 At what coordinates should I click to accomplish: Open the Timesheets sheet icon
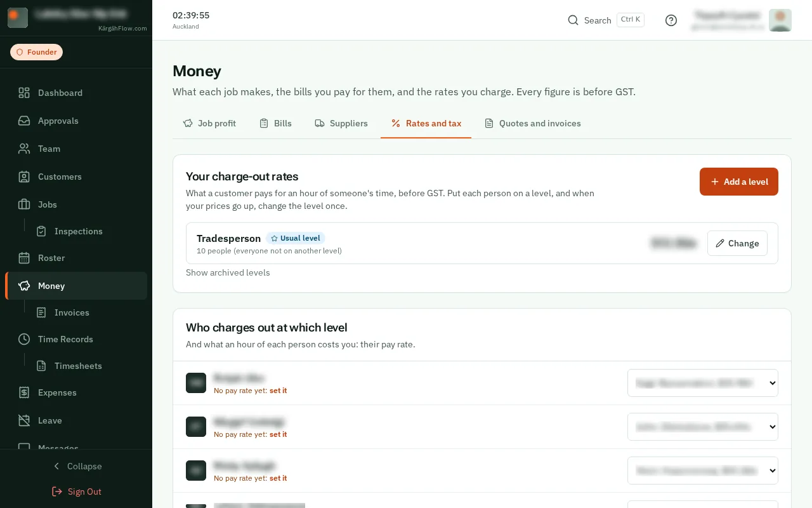click(x=41, y=366)
